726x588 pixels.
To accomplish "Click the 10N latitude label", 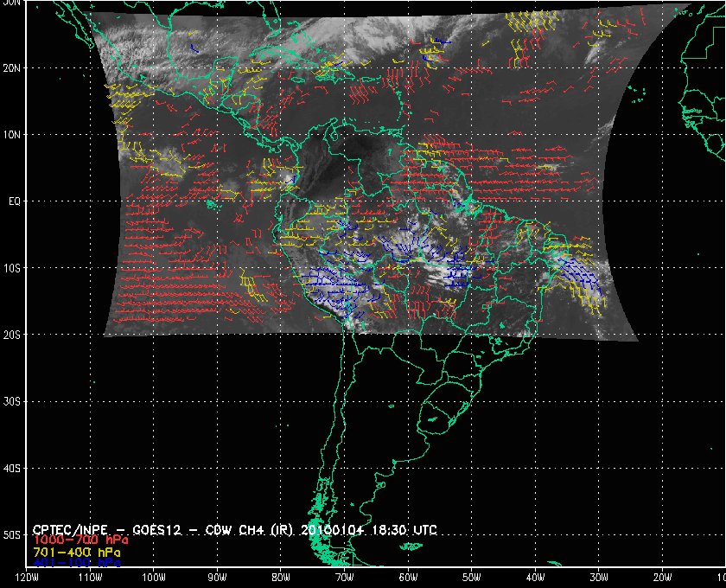I will click(x=12, y=134).
